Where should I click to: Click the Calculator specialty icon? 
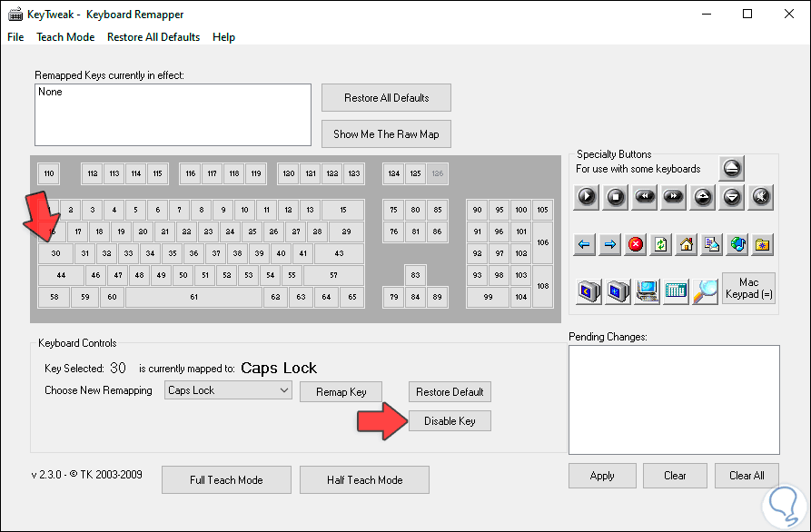(x=676, y=291)
